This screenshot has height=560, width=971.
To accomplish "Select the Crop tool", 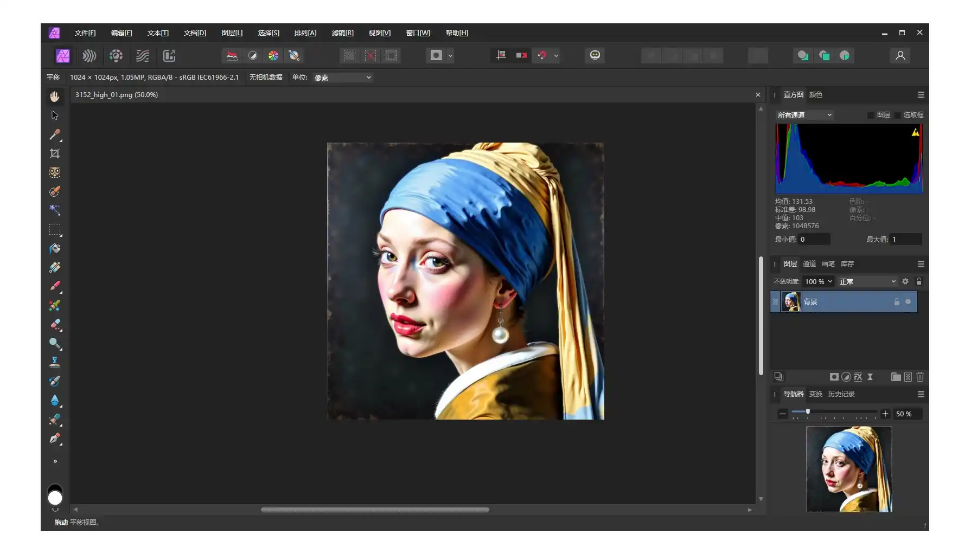I will pos(55,153).
